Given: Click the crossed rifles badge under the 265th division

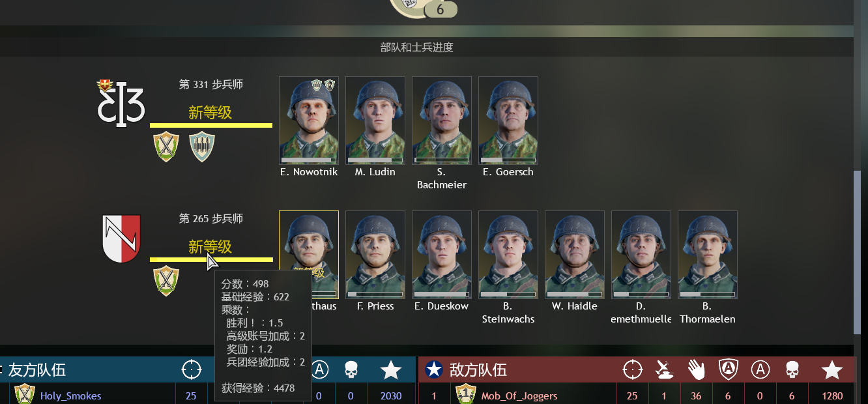Looking at the screenshot, I should [x=166, y=280].
